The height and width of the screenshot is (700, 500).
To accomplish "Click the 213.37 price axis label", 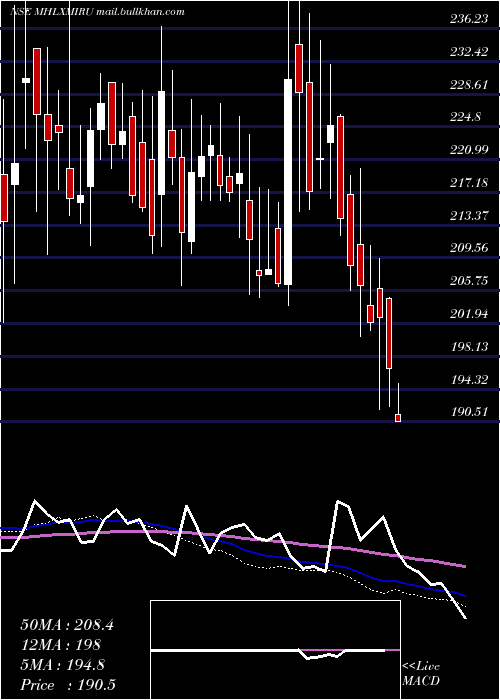I will tap(469, 216).
